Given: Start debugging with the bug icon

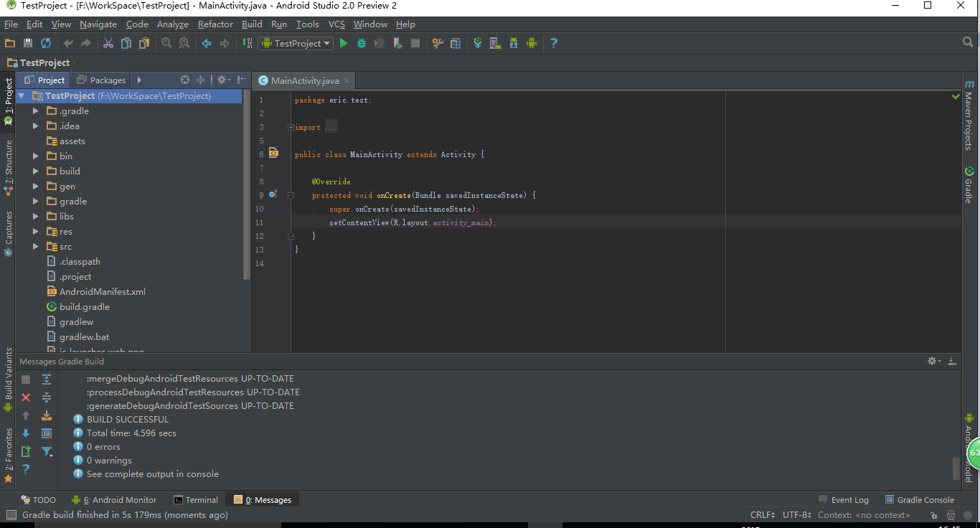Looking at the screenshot, I should click(362, 43).
